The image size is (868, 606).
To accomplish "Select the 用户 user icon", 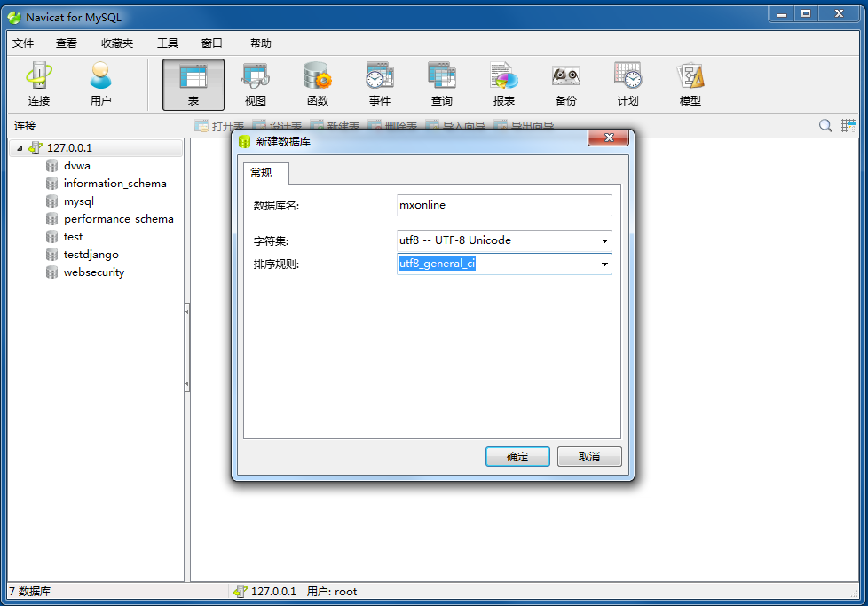I will (x=101, y=84).
